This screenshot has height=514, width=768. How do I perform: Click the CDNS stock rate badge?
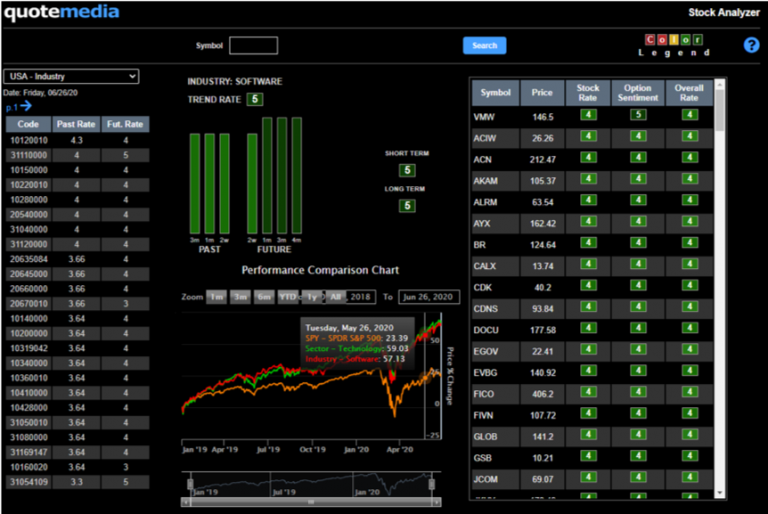coord(588,307)
